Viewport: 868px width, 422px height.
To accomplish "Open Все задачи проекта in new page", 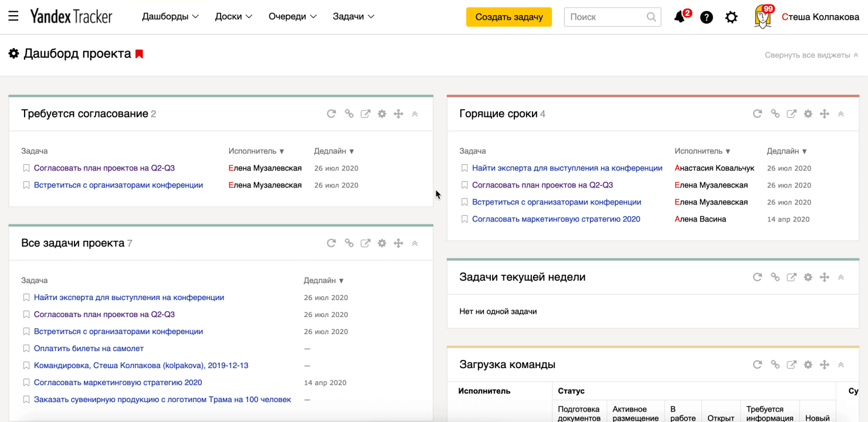I will coord(365,243).
